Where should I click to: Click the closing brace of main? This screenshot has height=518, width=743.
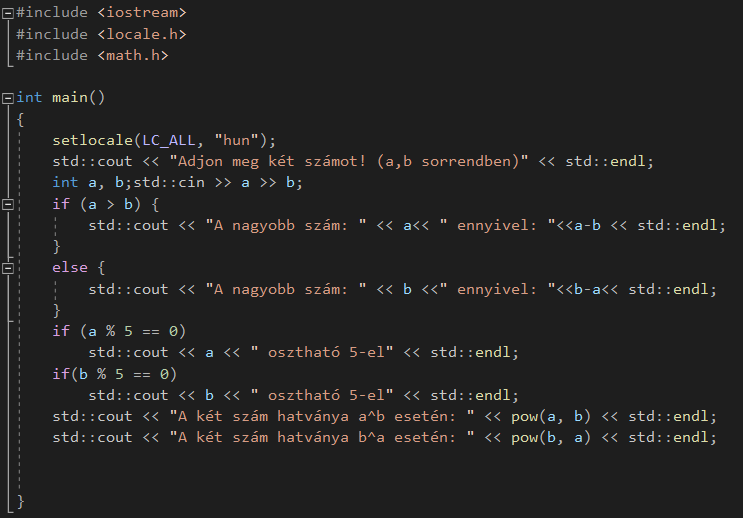tap(21, 500)
